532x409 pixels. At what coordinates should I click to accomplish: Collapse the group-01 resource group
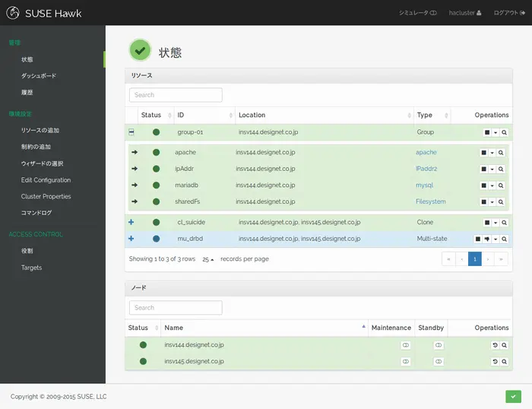pyautogui.click(x=131, y=132)
